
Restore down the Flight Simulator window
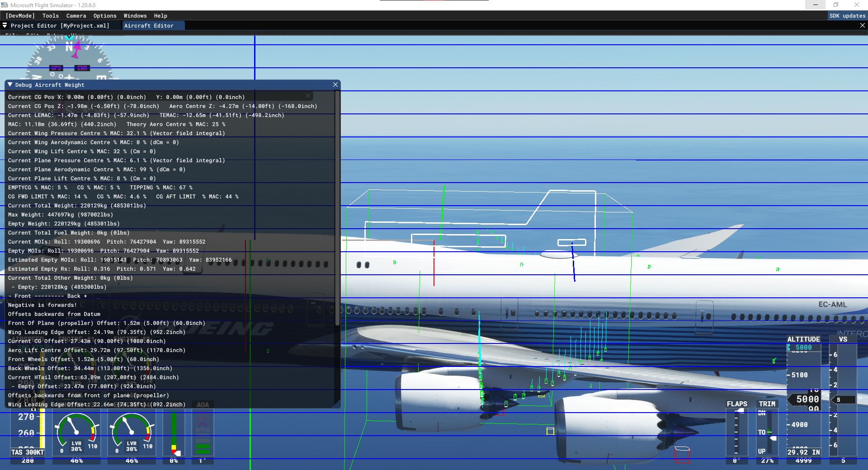pyautogui.click(x=836, y=5)
